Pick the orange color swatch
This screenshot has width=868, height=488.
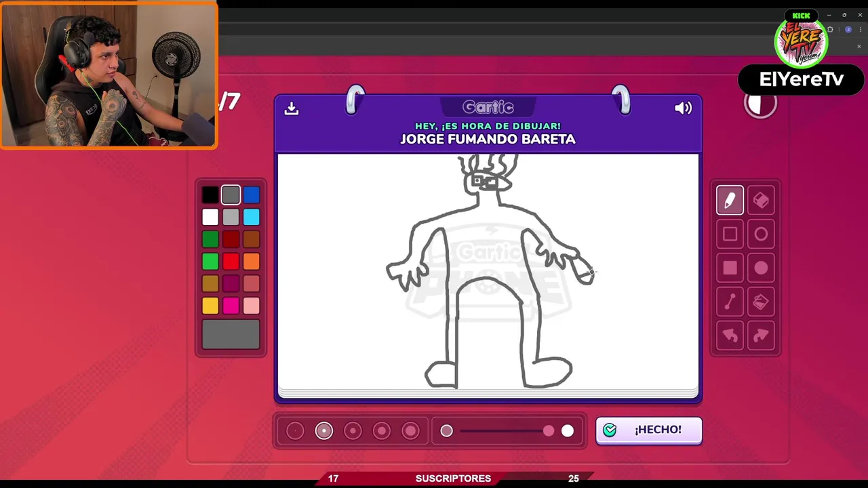coord(252,262)
